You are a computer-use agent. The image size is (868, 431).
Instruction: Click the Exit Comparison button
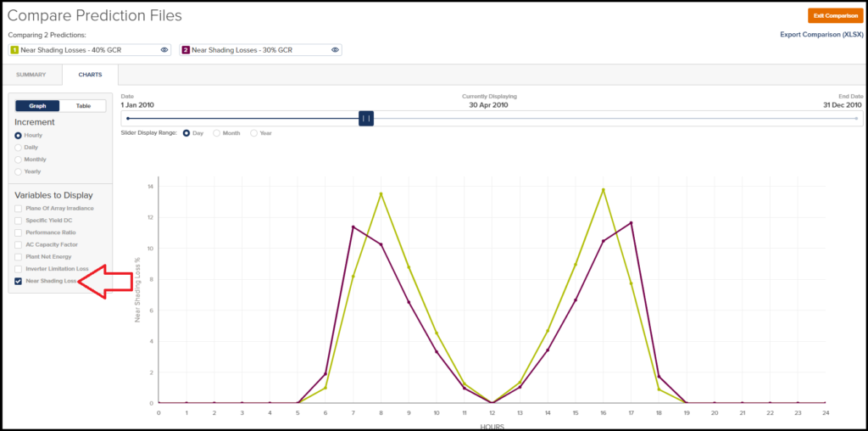836,16
